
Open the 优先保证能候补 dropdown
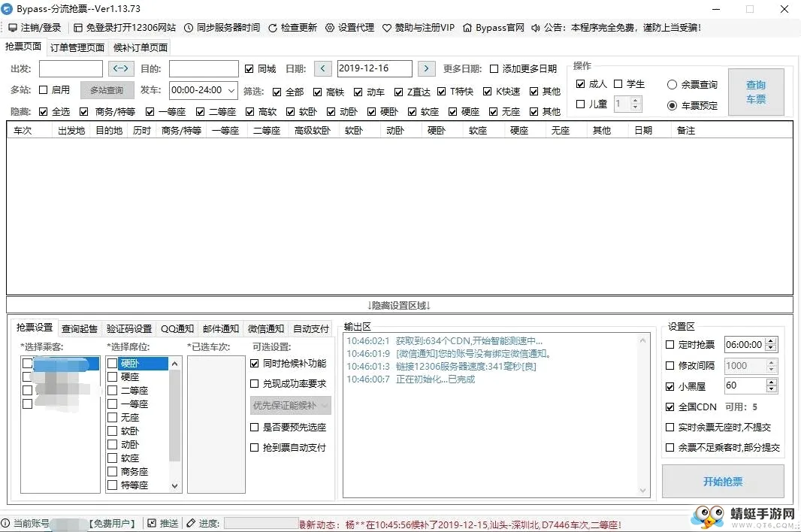(291, 405)
